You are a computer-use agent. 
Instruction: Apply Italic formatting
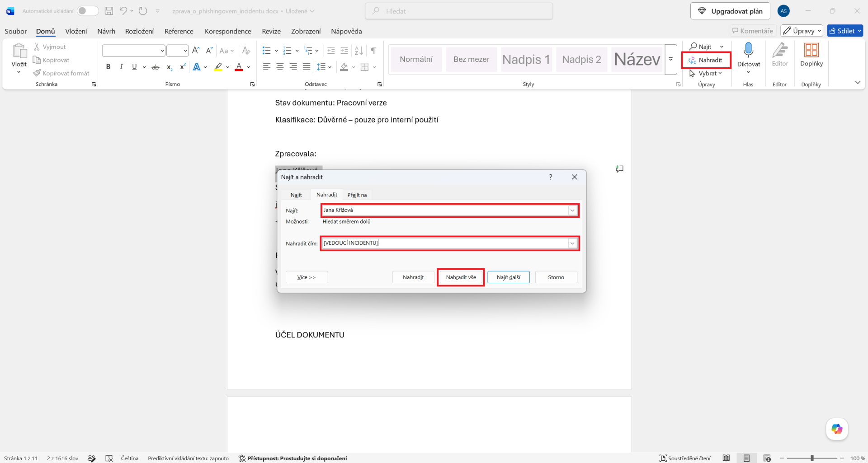[121, 67]
